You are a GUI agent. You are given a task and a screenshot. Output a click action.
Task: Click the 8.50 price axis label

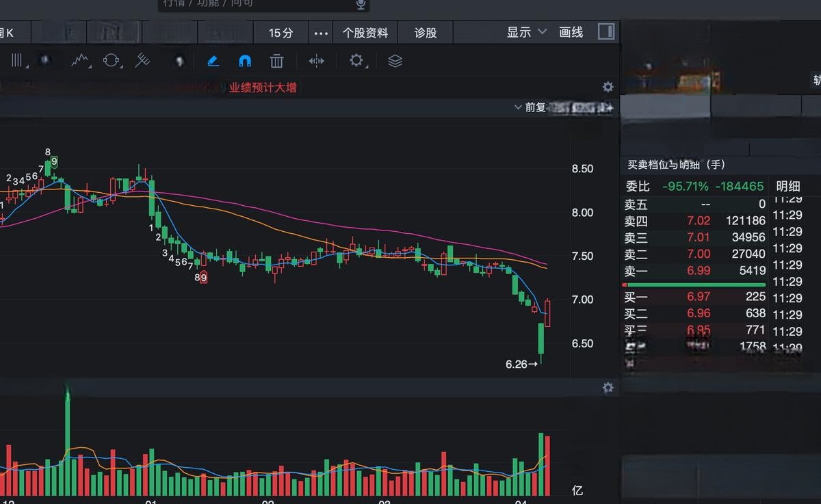[x=582, y=168]
